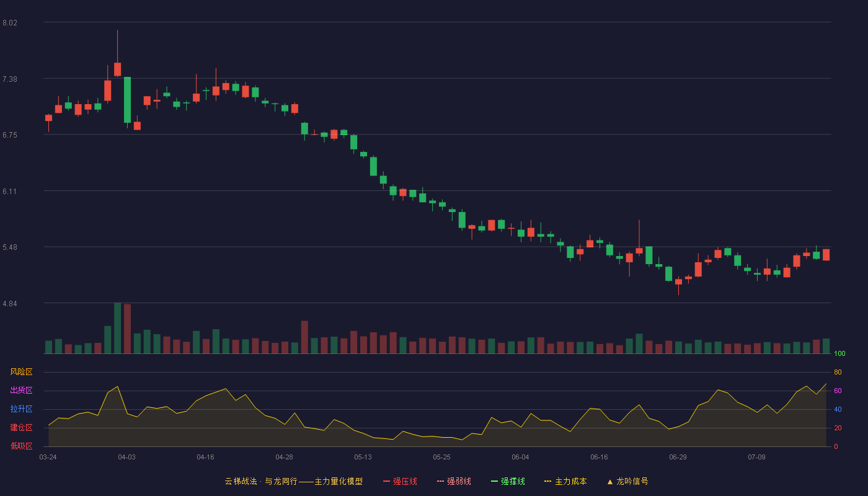Toggle the 强弱线 legend entry
Screen dimensions: 868x496
454,481
